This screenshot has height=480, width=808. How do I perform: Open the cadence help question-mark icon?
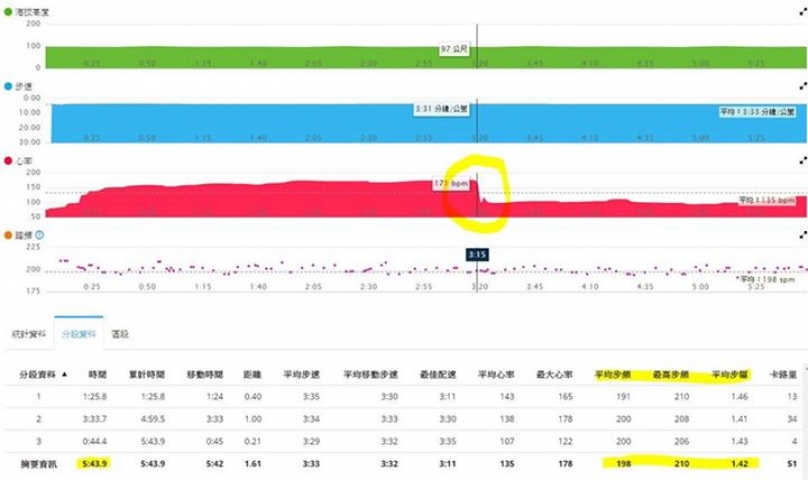(39, 235)
